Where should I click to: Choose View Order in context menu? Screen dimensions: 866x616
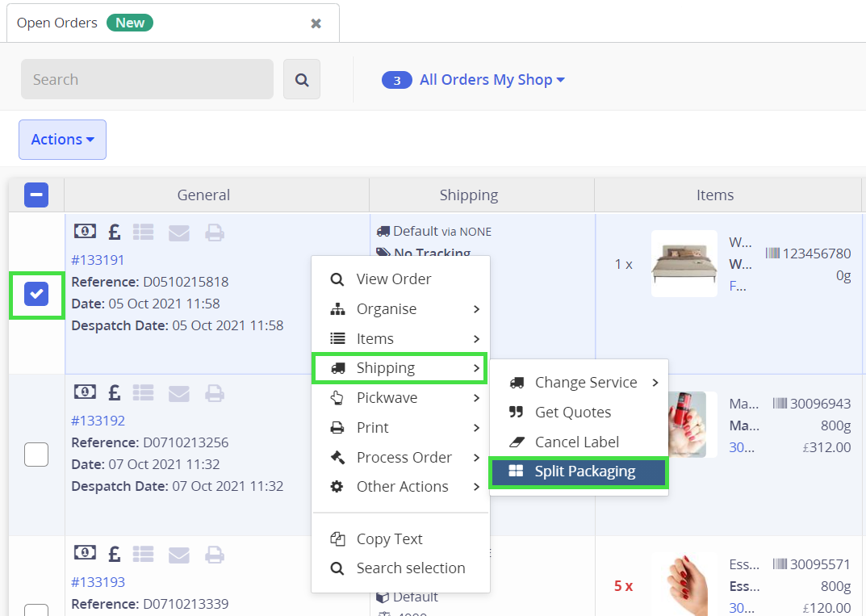pos(393,279)
